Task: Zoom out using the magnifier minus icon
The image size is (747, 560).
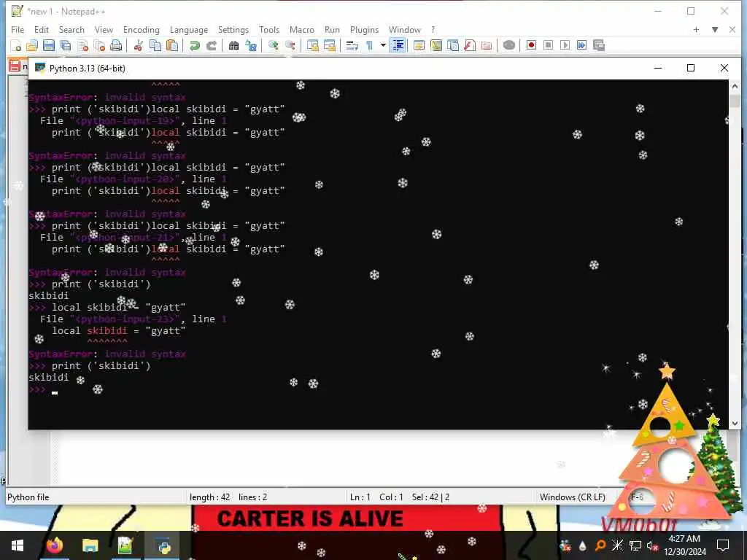Action: tap(290, 46)
